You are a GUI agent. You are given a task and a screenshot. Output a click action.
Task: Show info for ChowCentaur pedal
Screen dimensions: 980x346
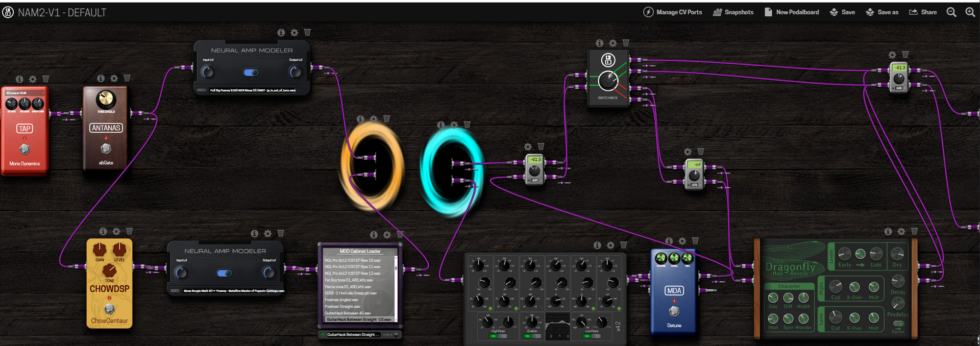103,231
